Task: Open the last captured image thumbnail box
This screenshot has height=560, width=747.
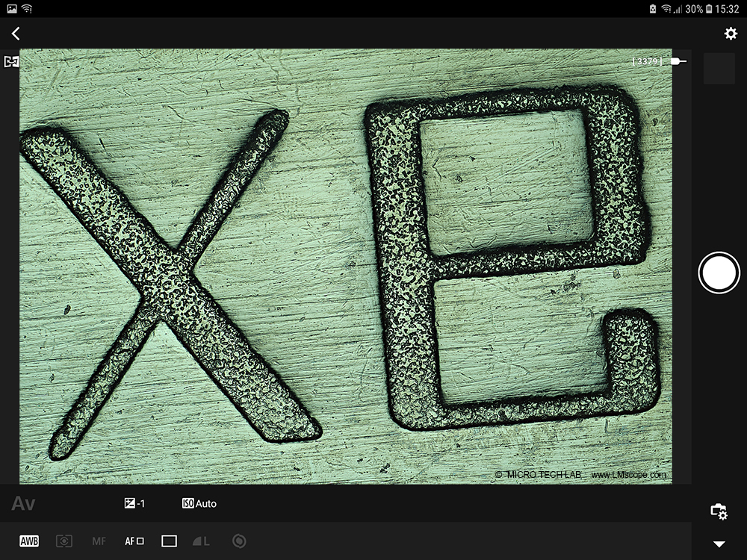Action: (x=719, y=69)
